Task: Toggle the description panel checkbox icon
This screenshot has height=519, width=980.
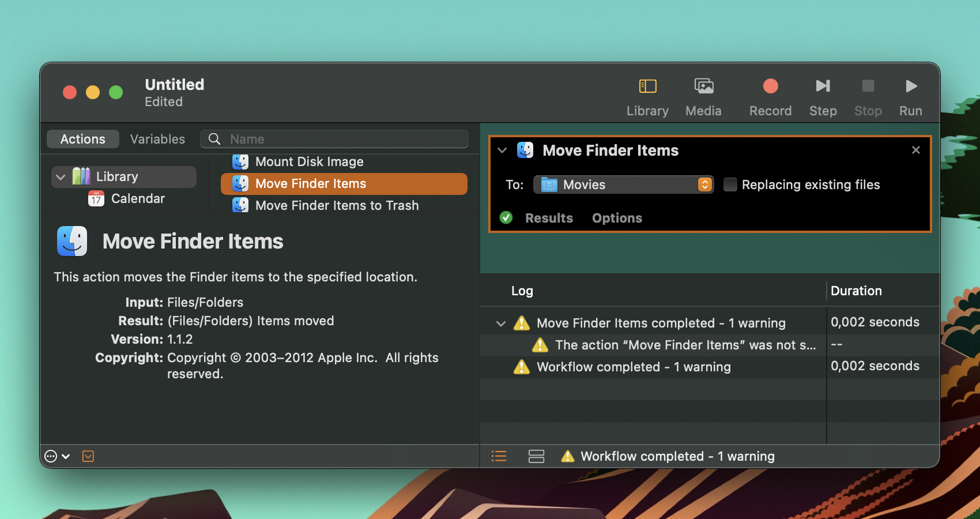Action: (x=88, y=456)
